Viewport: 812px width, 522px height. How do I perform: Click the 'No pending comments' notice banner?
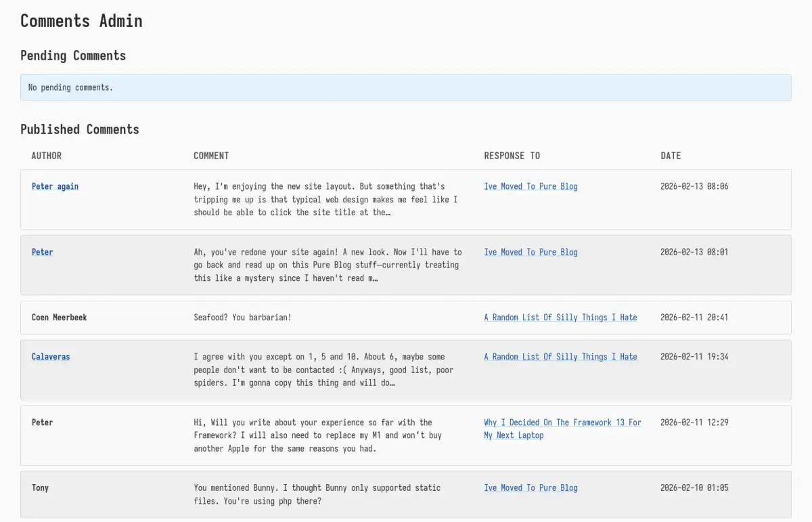point(406,87)
